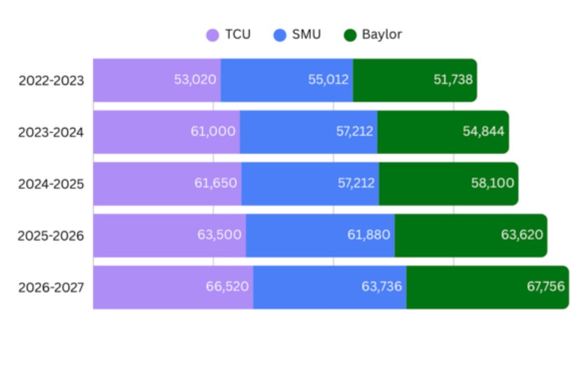Click the 2024-2025 axis label
The width and height of the screenshot is (588, 372).
click(51, 184)
